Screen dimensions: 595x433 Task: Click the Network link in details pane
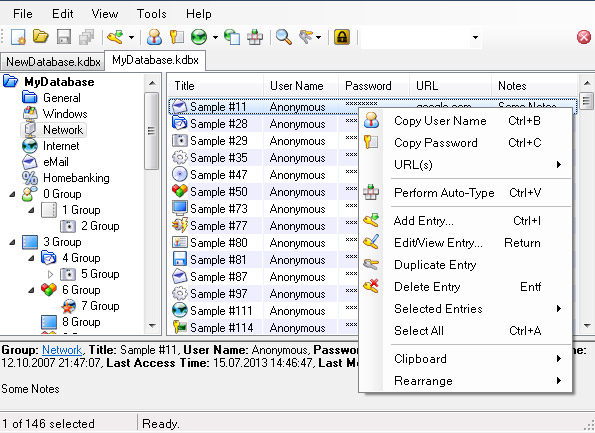[x=62, y=350]
